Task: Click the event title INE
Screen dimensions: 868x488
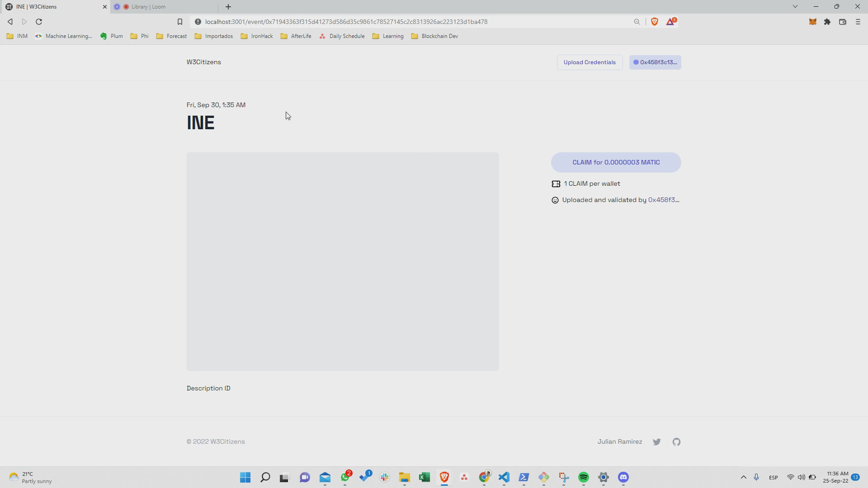Action: coord(201,123)
